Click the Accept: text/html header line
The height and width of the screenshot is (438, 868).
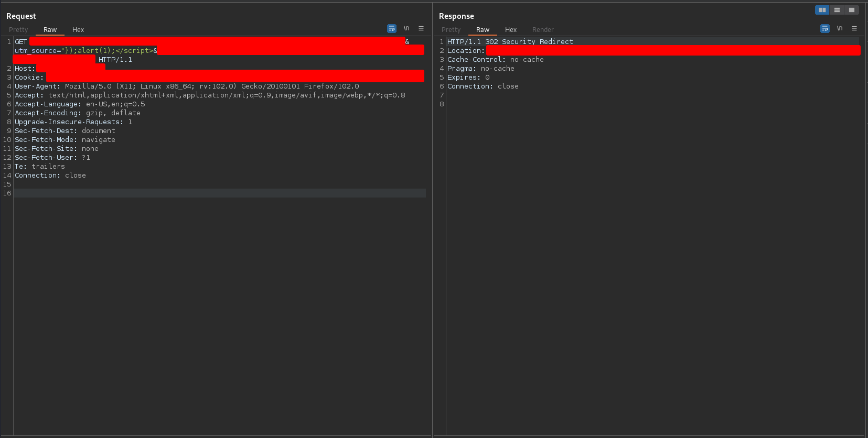pyautogui.click(x=210, y=95)
